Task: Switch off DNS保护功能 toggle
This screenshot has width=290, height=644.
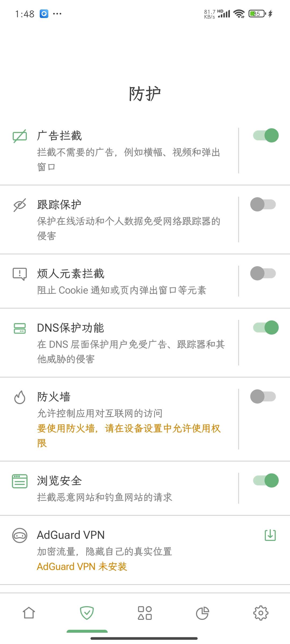Action: (x=266, y=328)
